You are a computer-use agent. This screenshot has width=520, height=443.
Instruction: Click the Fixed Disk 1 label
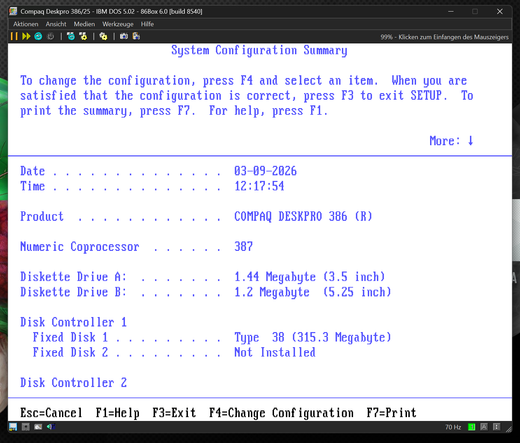point(70,337)
